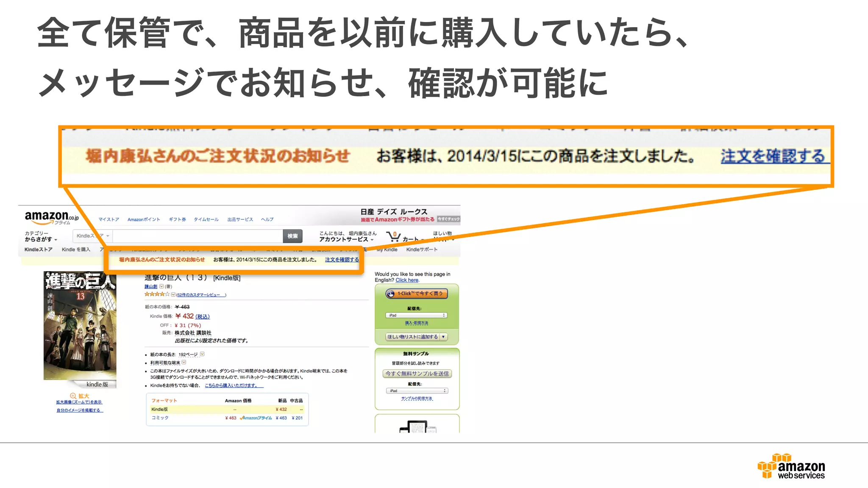Open ヘルプ in top navigation
Viewport: 868px width, 488px height.
[267, 219]
